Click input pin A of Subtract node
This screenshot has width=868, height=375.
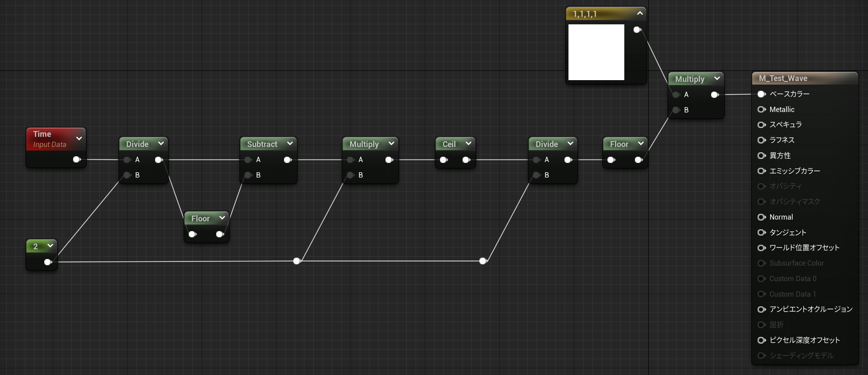click(x=248, y=160)
